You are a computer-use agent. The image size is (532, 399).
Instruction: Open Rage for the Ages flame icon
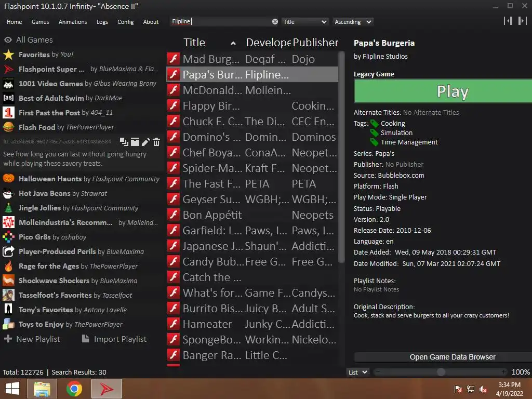(x=8, y=266)
